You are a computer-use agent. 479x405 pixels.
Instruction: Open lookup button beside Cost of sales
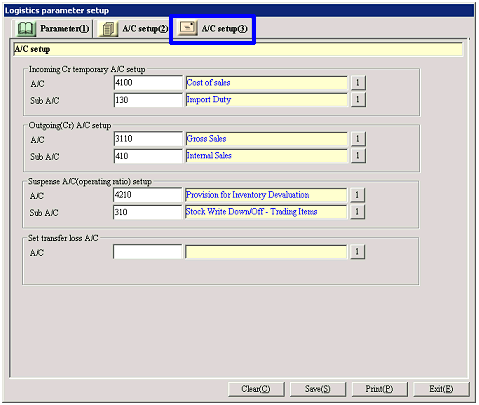click(358, 83)
